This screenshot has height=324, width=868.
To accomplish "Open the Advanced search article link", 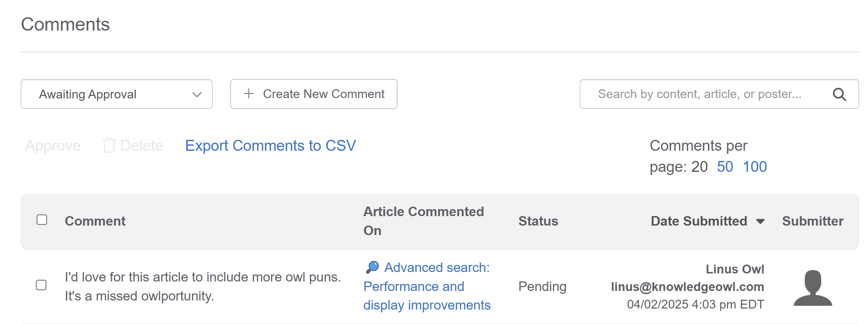I will point(427,286).
